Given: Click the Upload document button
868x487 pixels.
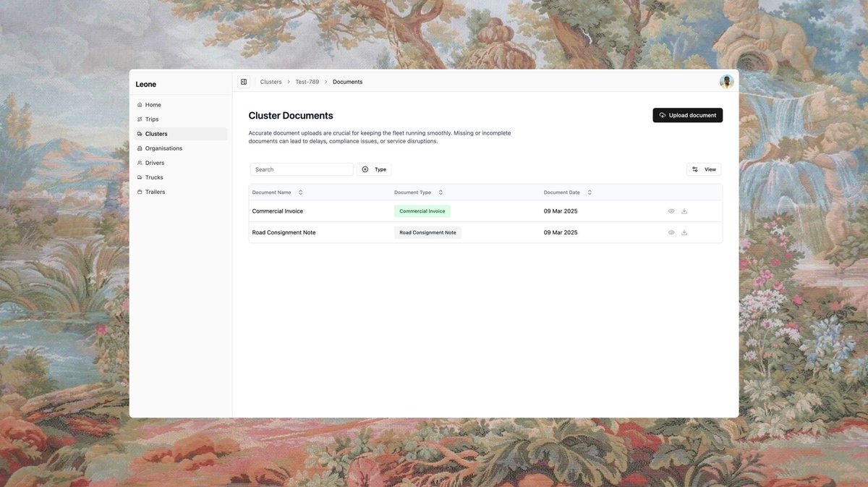Looking at the screenshot, I should point(687,115).
